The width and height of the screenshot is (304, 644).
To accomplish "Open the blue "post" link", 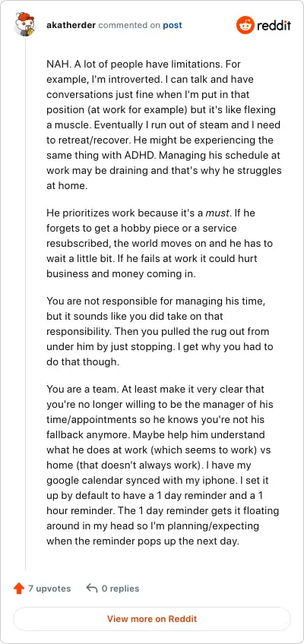I will (x=172, y=26).
